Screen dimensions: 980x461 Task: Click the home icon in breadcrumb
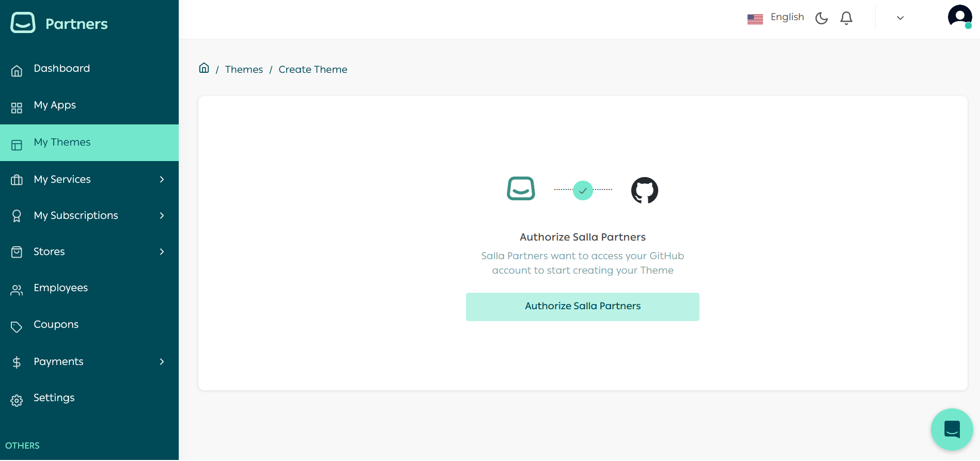click(x=204, y=68)
